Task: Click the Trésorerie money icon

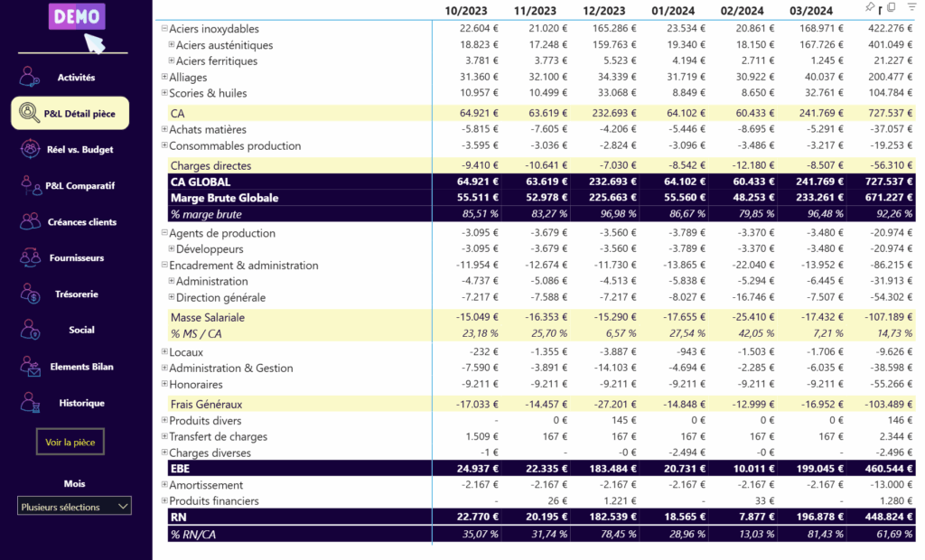Action: tap(31, 294)
